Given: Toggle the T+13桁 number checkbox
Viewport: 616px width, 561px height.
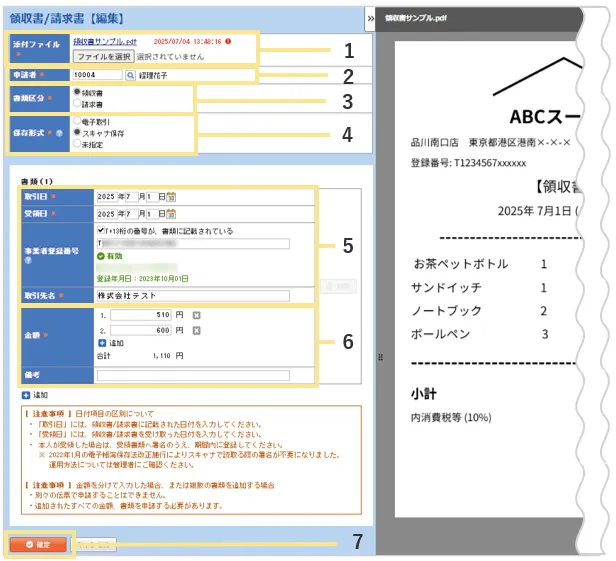Looking at the screenshot, I should 100,229.
